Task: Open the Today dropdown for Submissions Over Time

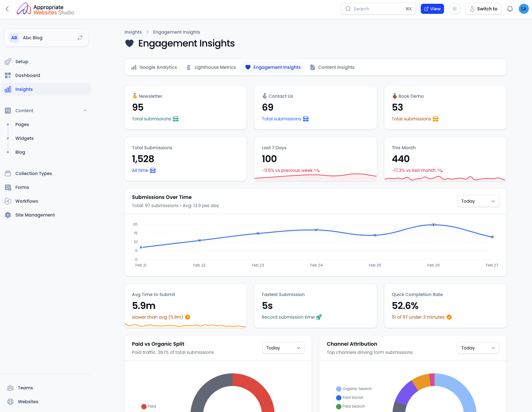Action: [478, 201]
